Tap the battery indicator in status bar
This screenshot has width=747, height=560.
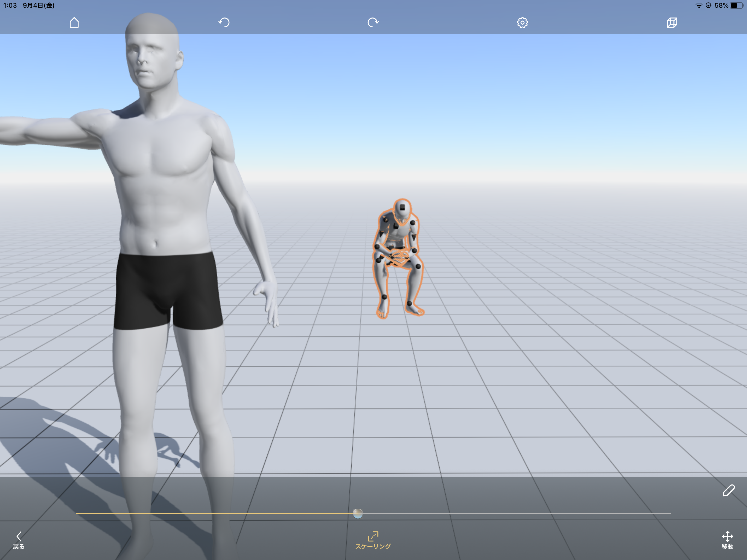click(x=737, y=5)
